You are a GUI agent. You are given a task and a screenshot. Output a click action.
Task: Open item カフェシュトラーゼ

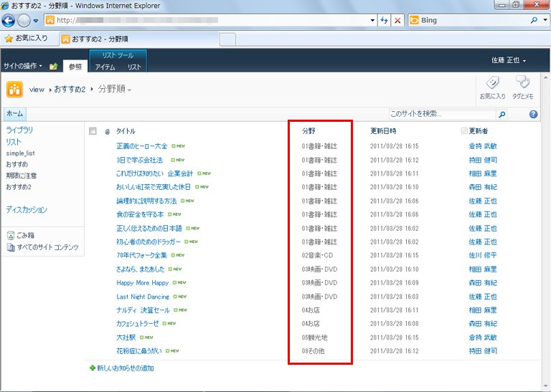click(138, 324)
